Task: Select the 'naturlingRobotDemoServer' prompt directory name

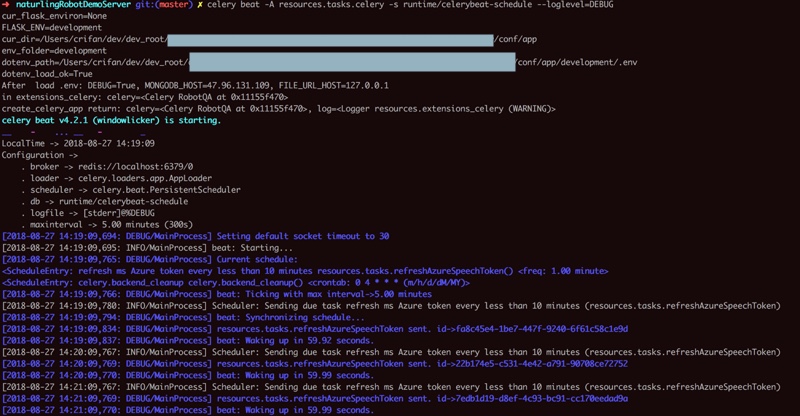Action: [x=73, y=5]
